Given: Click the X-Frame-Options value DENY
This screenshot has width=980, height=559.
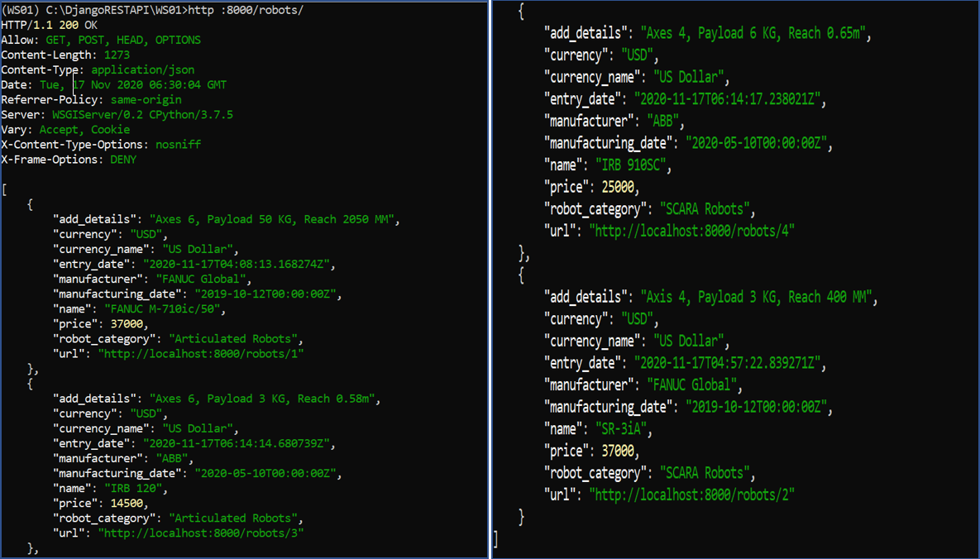Looking at the screenshot, I should click(123, 160).
